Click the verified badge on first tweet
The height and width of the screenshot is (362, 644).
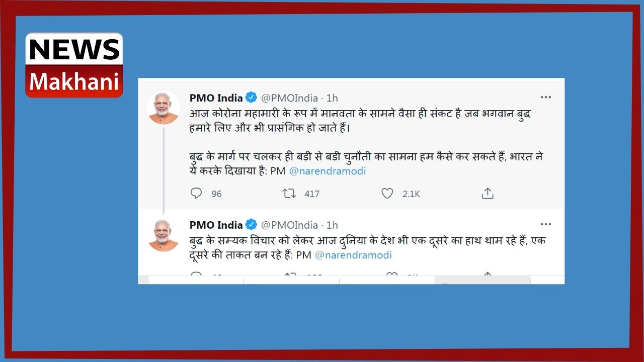252,98
